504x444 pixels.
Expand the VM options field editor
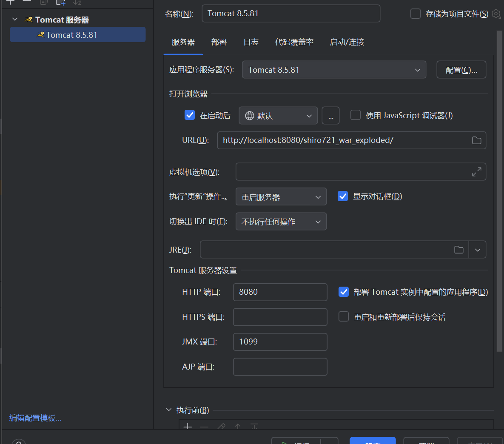476,172
